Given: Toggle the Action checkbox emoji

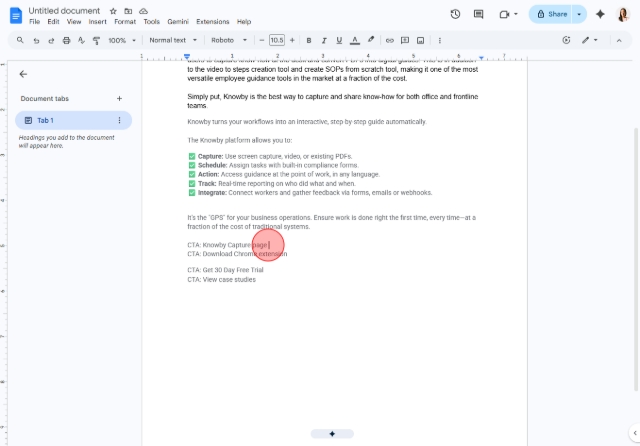Looking at the screenshot, I should (x=192, y=174).
